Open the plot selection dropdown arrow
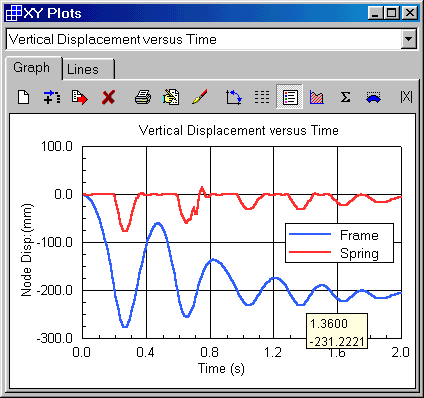424x398 pixels. point(408,39)
